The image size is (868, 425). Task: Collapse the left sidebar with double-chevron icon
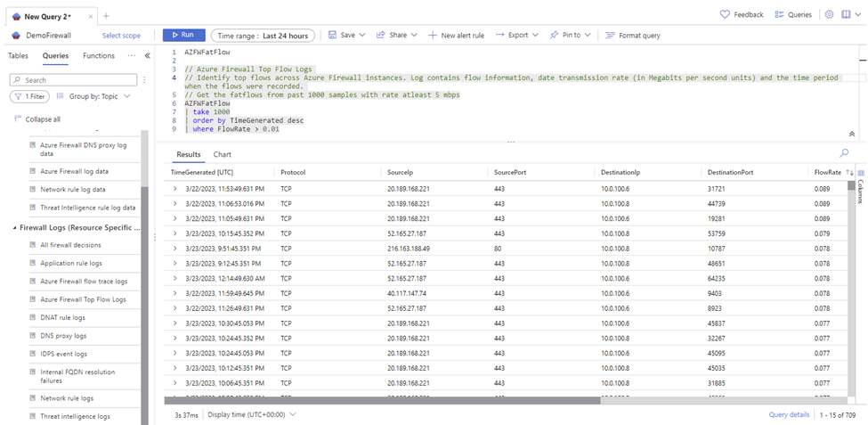pyautogui.click(x=145, y=56)
